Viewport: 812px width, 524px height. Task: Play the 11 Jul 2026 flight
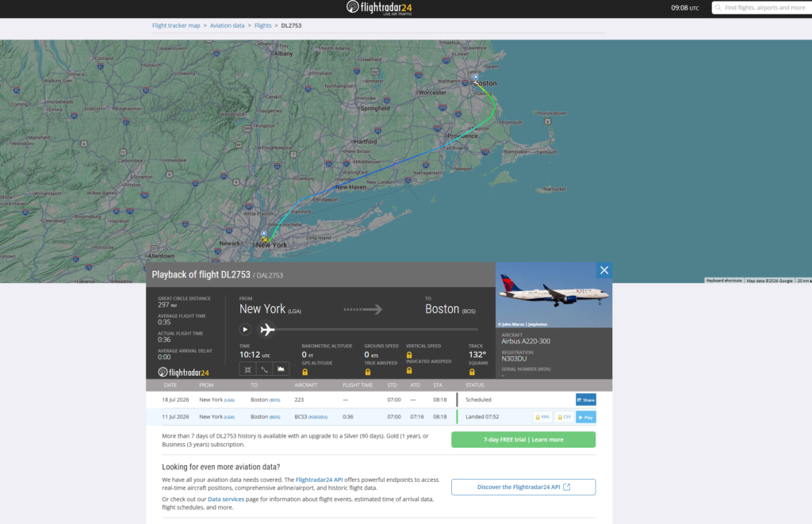586,417
